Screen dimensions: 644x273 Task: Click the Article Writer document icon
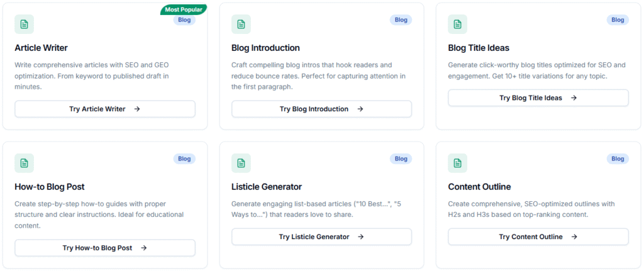click(24, 25)
